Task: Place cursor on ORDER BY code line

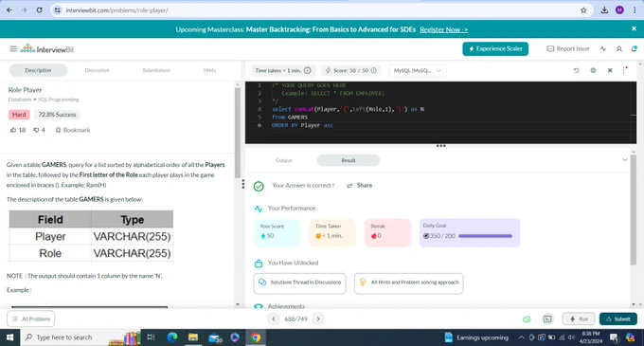Action: pos(302,125)
